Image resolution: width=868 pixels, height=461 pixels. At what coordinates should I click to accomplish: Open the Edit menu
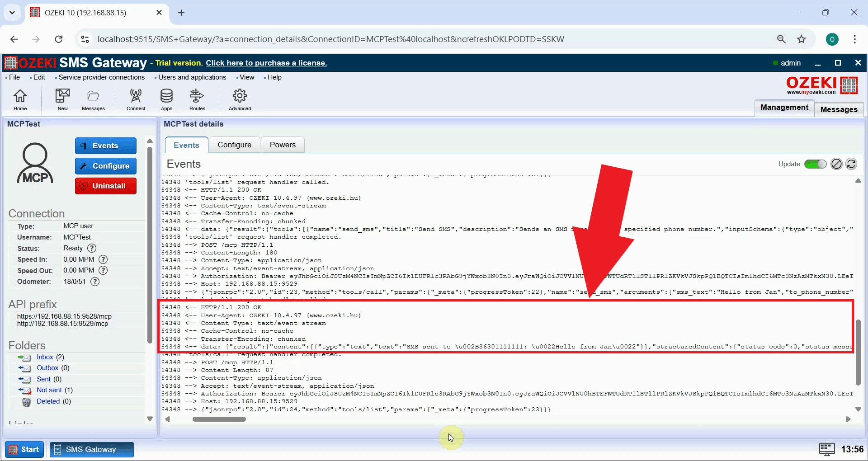[x=39, y=77]
